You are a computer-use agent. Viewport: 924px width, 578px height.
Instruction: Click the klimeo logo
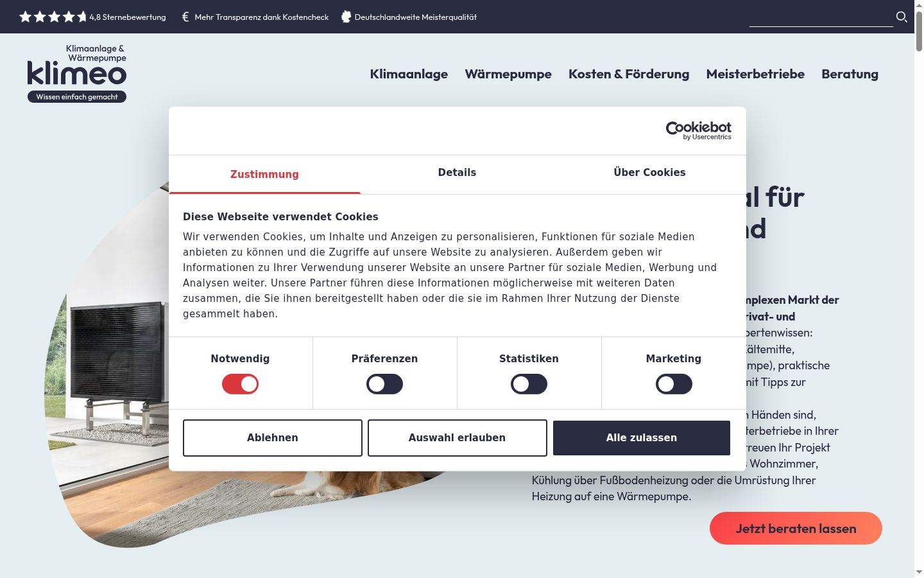(77, 73)
